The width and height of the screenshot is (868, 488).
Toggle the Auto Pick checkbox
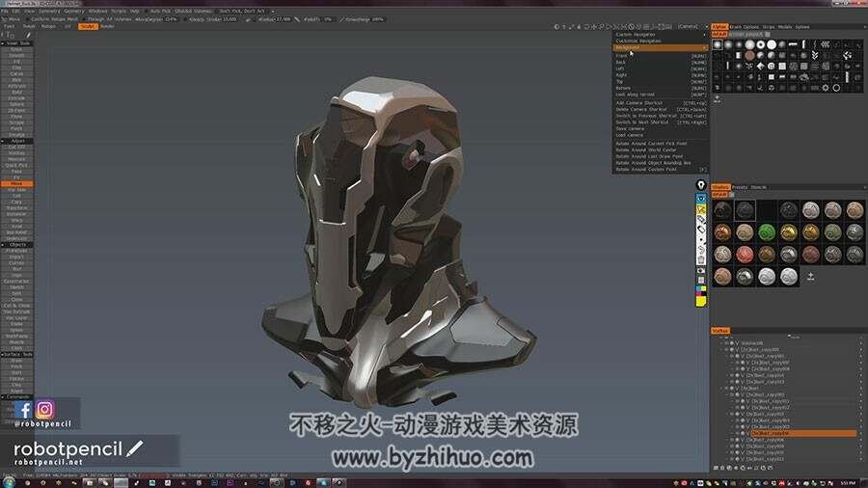[147, 11]
